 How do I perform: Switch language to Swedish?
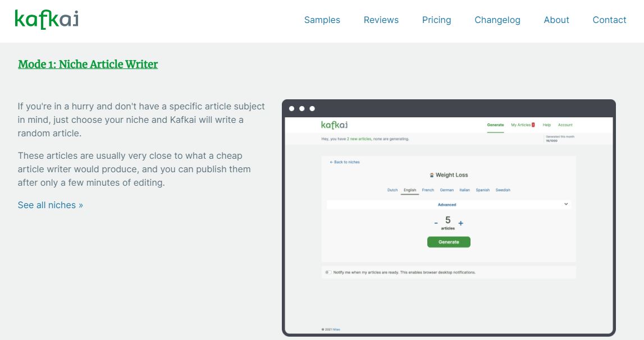pyautogui.click(x=503, y=190)
